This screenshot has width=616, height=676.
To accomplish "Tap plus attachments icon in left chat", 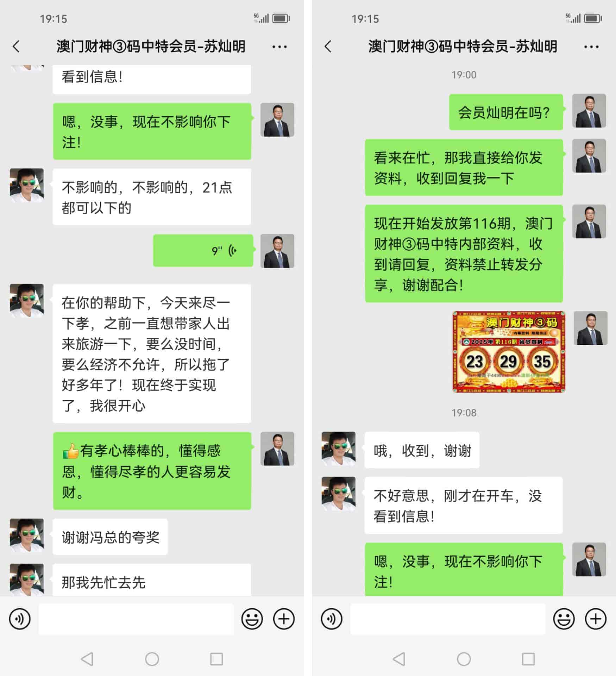I will coord(284,619).
